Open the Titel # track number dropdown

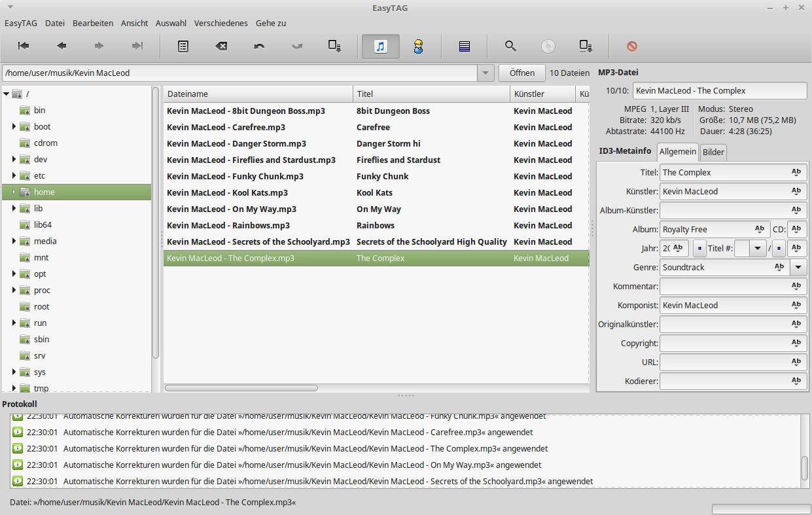click(758, 249)
